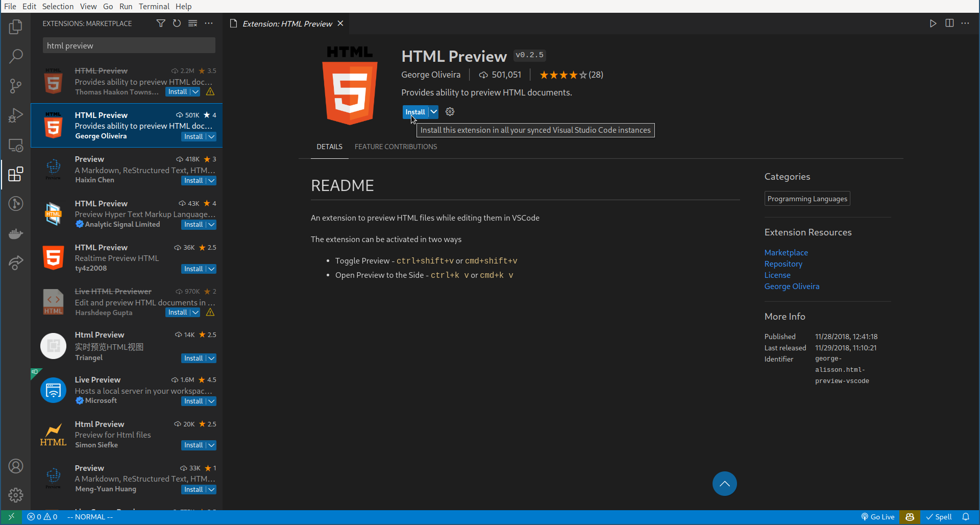
Task: Click the scroll-to-top arrow button
Action: [725, 483]
